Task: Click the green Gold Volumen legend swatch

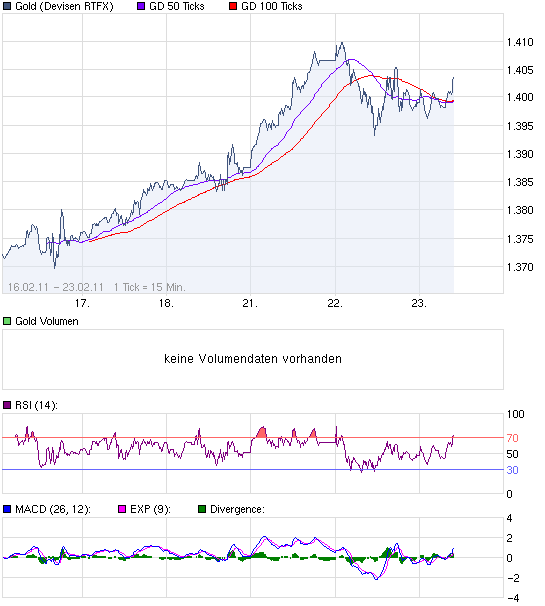Action: tap(7, 321)
